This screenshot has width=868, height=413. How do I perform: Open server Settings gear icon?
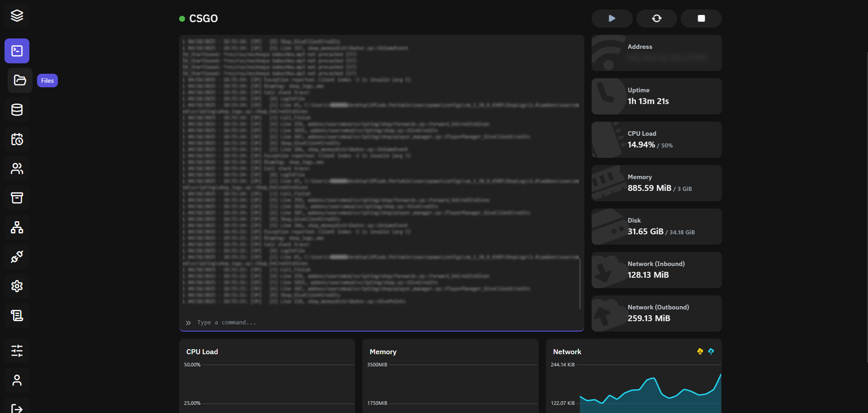click(17, 286)
